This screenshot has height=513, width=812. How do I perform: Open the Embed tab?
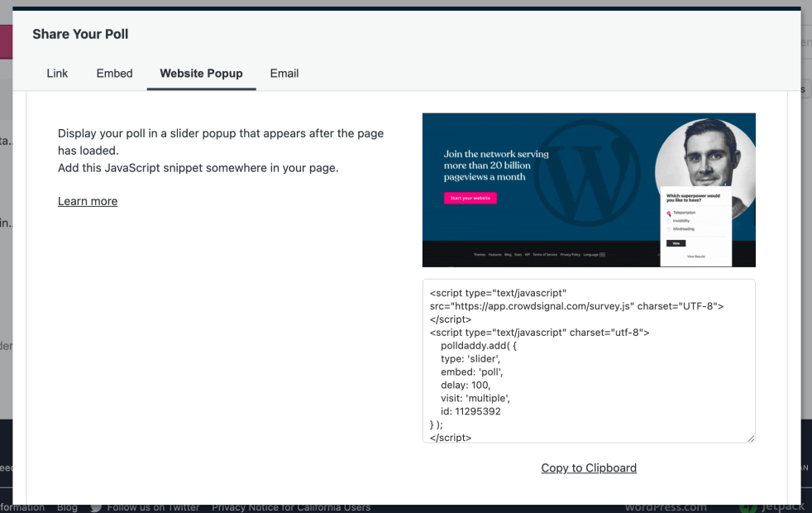pyautogui.click(x=114, y=73)
